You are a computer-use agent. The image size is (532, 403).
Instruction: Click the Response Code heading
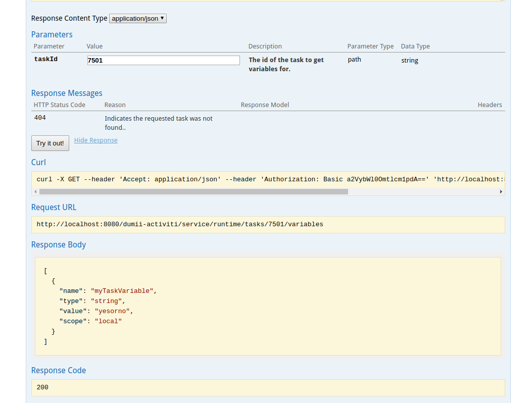(59, 371)
